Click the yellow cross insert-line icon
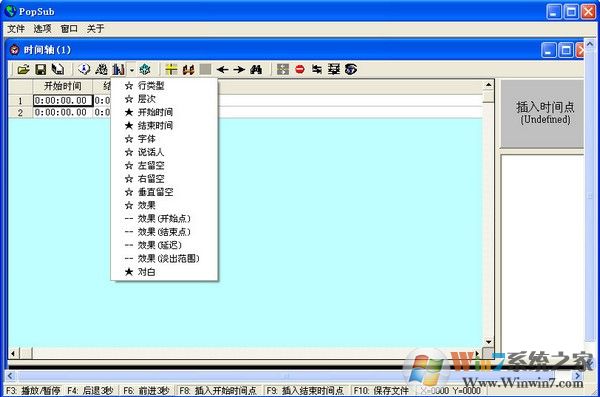Image resolution: width=600 pixels, height=397 pixels. [171, 69]
